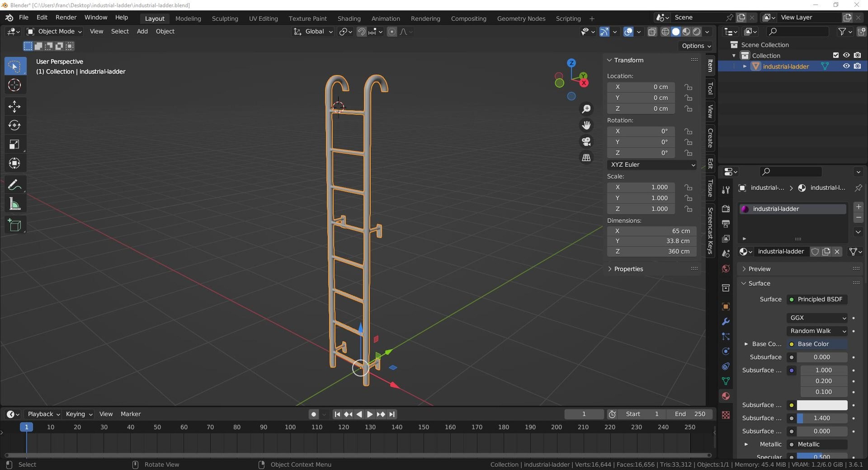Activate the Transform tool

14,163
